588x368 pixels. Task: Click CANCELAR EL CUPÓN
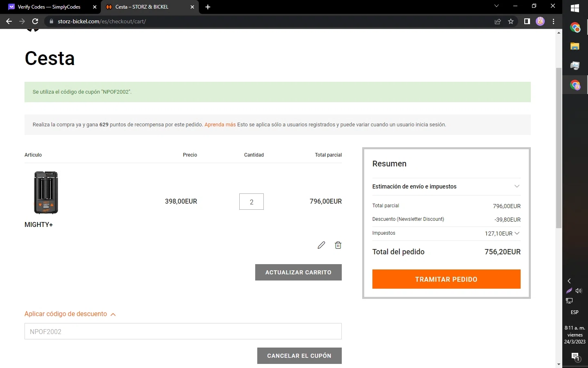(x=299, y=356)
